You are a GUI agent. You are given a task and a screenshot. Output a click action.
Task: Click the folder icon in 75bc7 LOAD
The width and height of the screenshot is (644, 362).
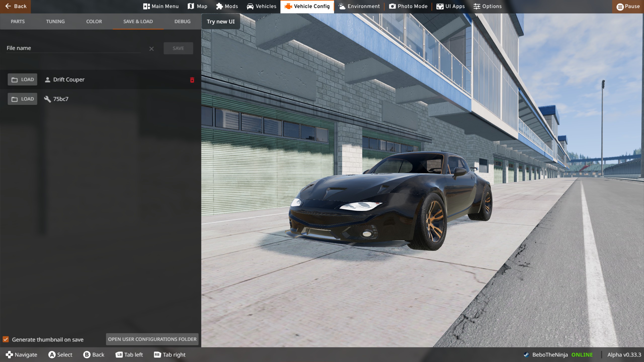tap(15, 99)
